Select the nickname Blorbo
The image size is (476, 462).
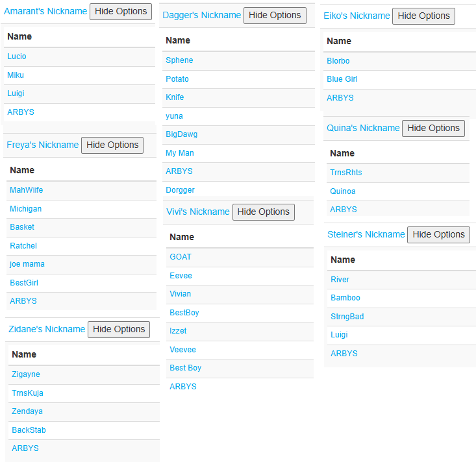point(338,61)
